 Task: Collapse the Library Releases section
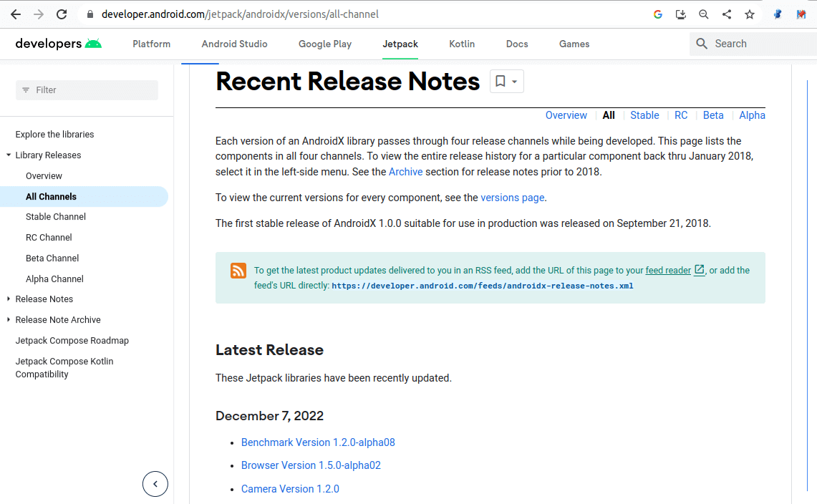(x=7, y=155)
